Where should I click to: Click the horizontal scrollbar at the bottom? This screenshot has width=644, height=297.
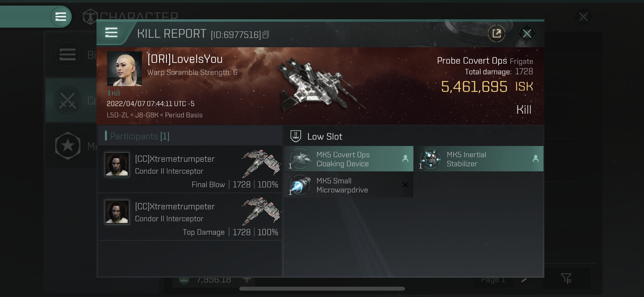click(x=322, y=289)
